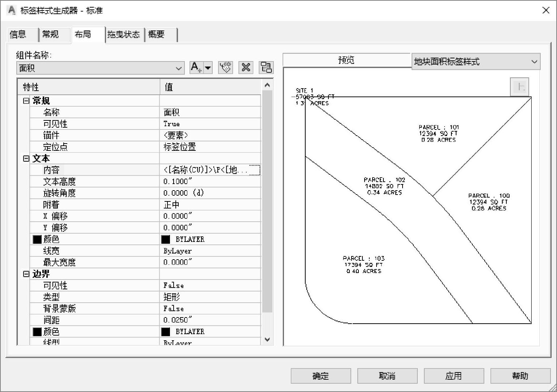Click the 文本高度 value field
Image resolution: width=557 pixels, height=392 pixels.
pyautogui.click(x=210, y=182)
